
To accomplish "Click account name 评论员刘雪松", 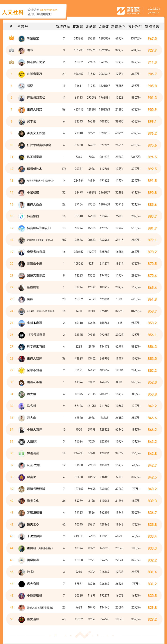I will point(36,97).
